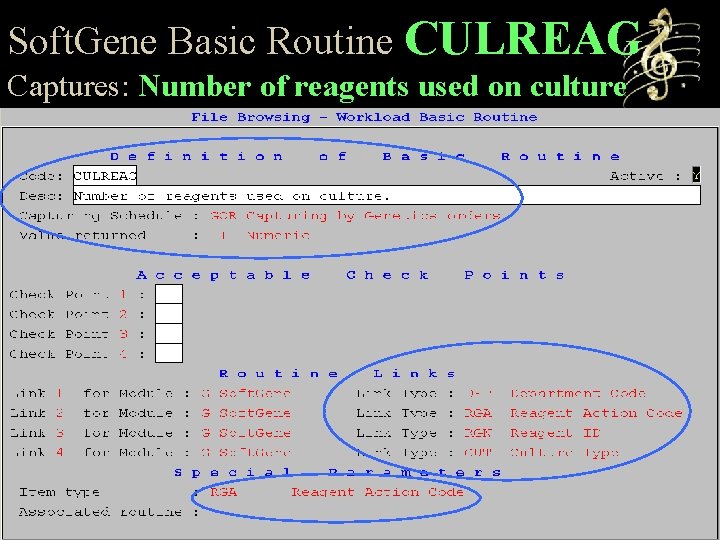Image resolution: width=720 pixels, height=540 pixels.
Task: Click the Reagent ID link type value
Action: click(x=533, y=433)
